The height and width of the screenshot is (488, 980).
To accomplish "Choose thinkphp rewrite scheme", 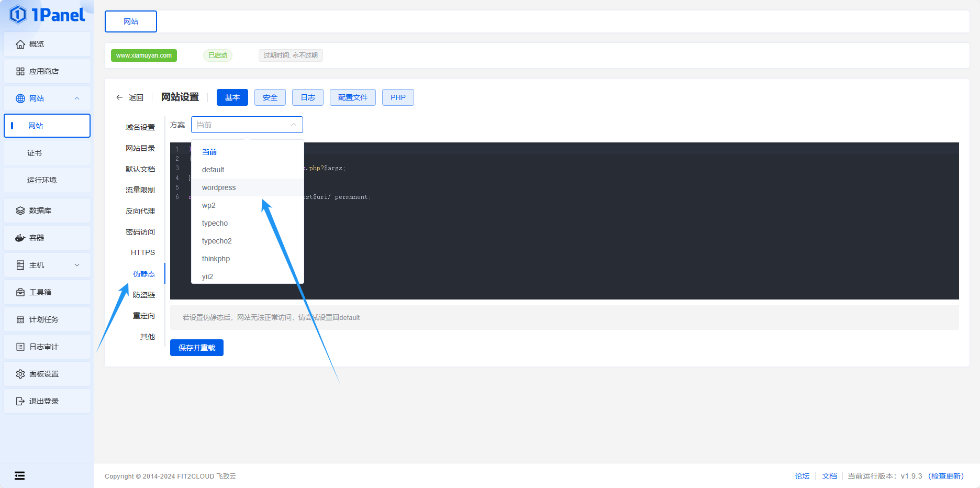I will coord(248,259).
